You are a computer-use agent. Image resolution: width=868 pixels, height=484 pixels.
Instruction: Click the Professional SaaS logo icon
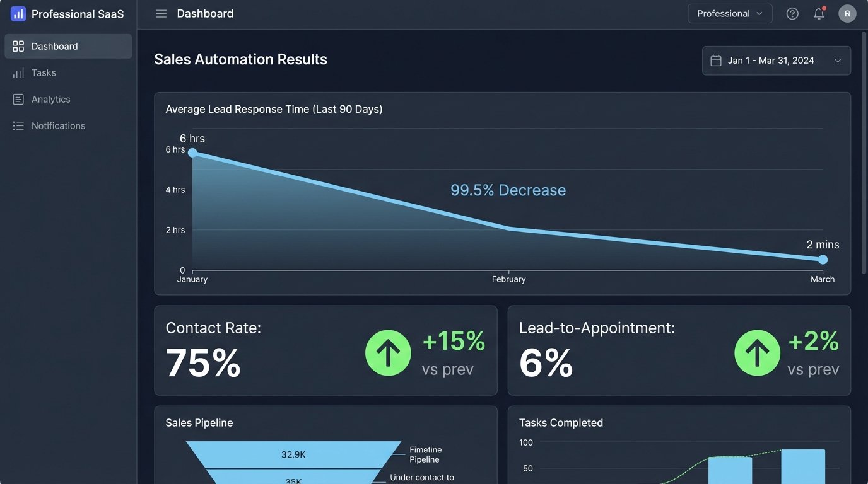[18, 13]
